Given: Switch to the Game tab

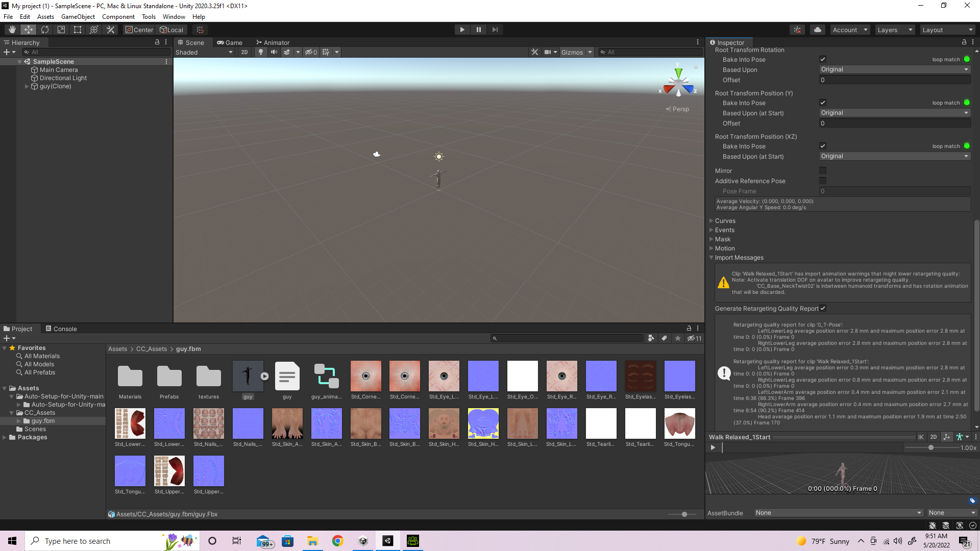Looking at the screenshot, I should point(230,43).
